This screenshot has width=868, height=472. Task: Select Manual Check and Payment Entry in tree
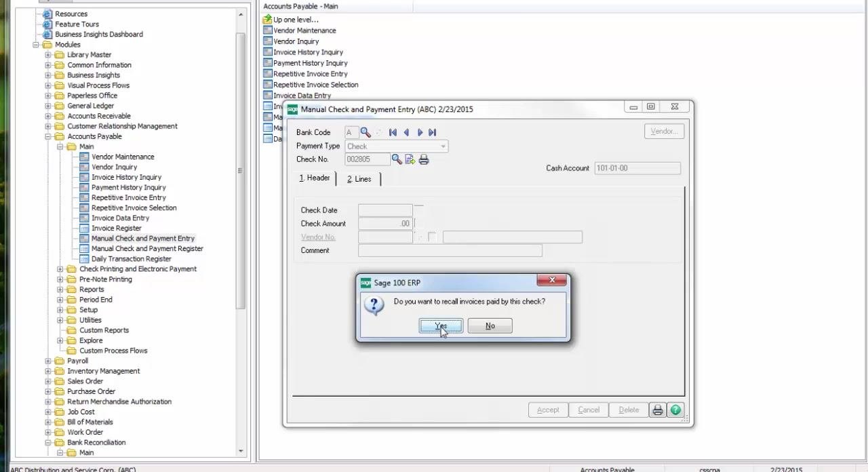(143, 239)
